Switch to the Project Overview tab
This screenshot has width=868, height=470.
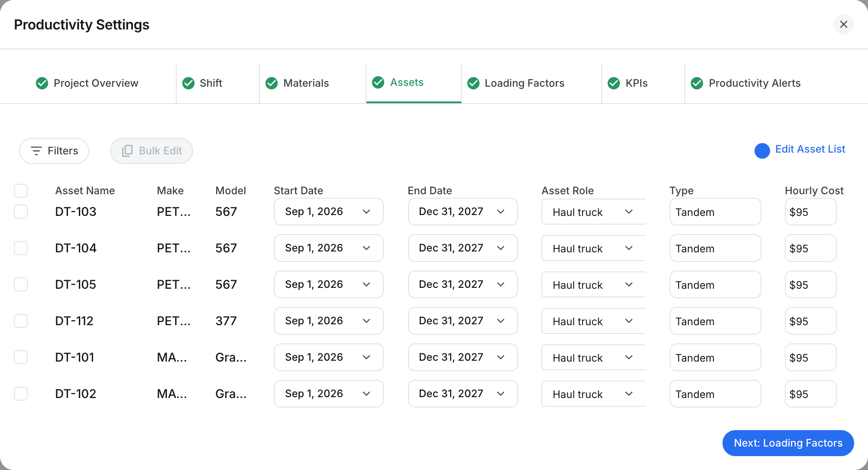pyautogui.click(x=88, y=83)
